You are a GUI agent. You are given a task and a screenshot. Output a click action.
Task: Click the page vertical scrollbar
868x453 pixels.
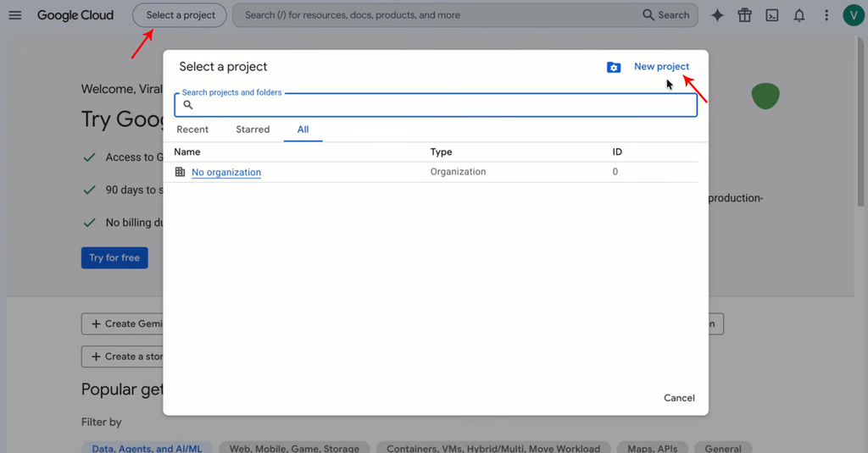click(861, 122)
